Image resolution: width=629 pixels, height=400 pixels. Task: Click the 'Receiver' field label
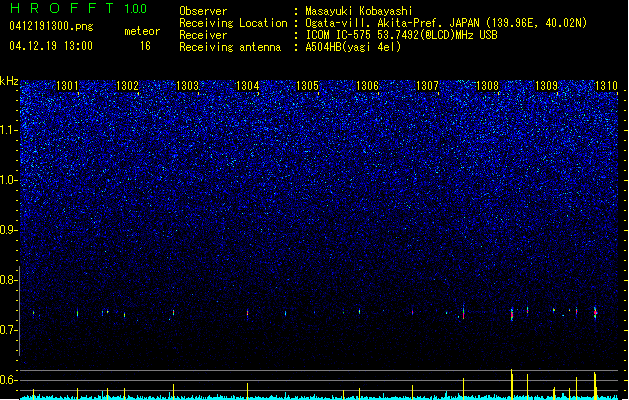[x=203, y=35]
